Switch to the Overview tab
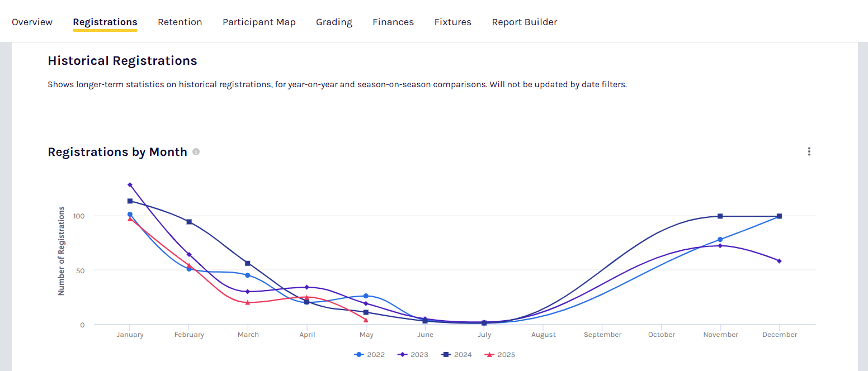This screenshot has height=371, width=868. [32, 22]
